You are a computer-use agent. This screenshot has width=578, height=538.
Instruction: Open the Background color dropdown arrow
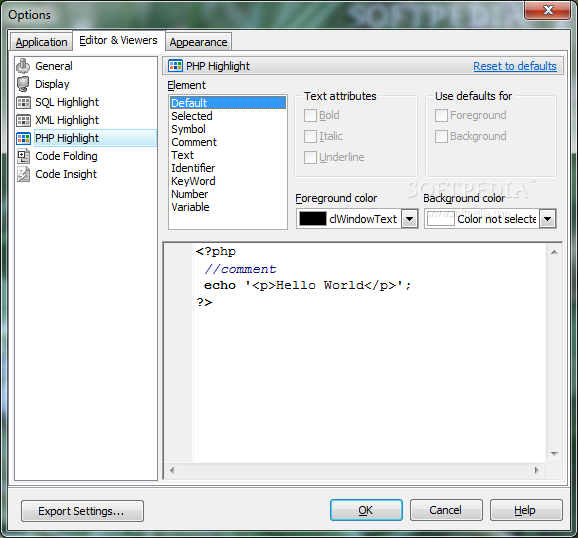[547, 219]
